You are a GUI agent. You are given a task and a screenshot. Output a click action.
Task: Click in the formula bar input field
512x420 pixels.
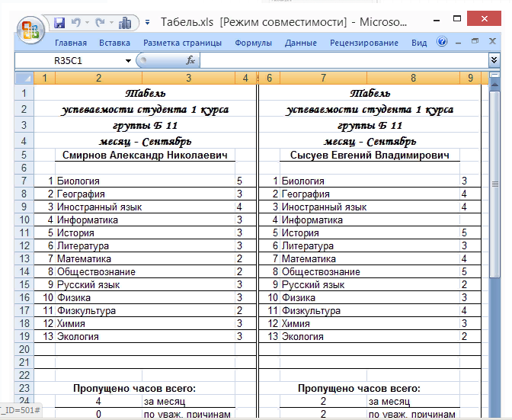(343, 60)
